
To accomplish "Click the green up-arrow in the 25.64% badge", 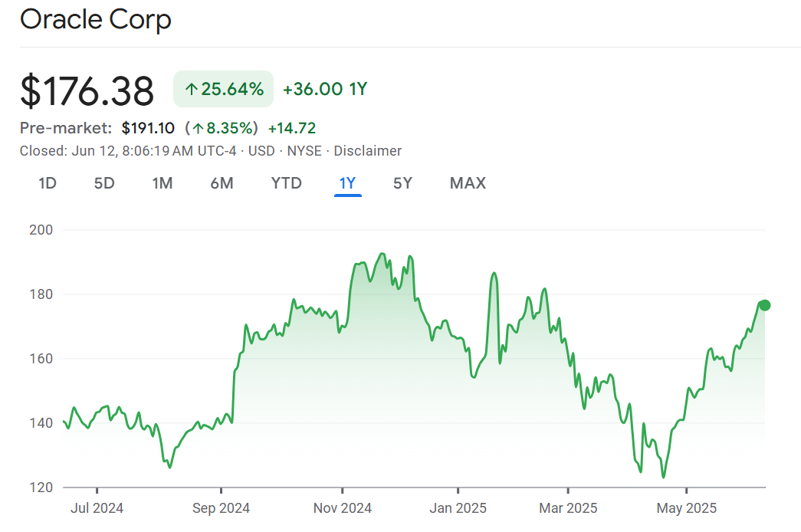I will click(x=192, y=90).
